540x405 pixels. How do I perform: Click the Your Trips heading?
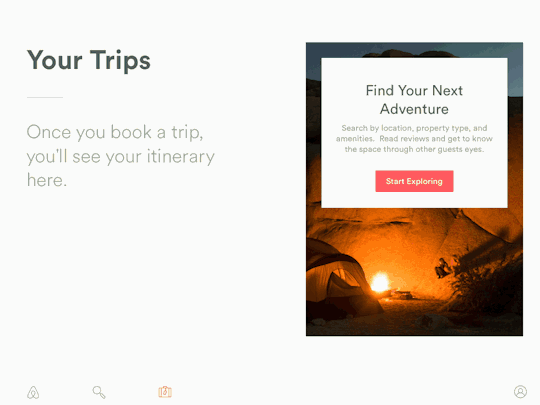point(89,60)
